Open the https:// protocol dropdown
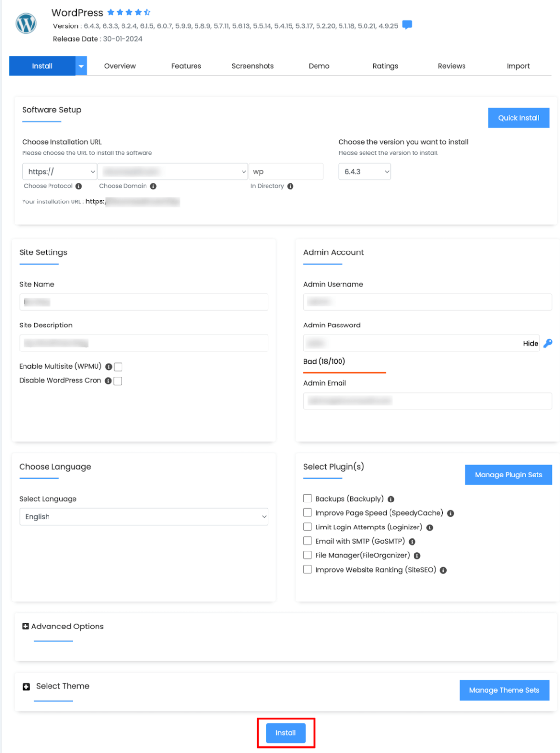Screen dimensions: 560x753 point(59,172)
